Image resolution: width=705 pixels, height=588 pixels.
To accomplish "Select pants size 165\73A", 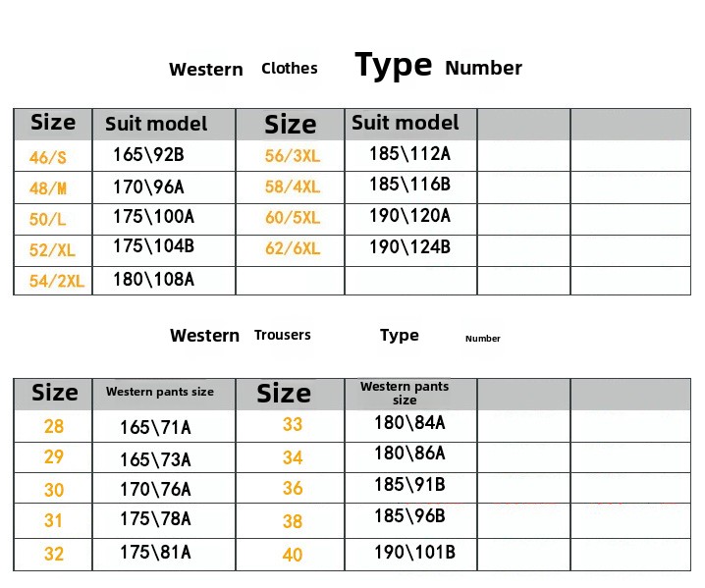I will click(x=155, y=459).
